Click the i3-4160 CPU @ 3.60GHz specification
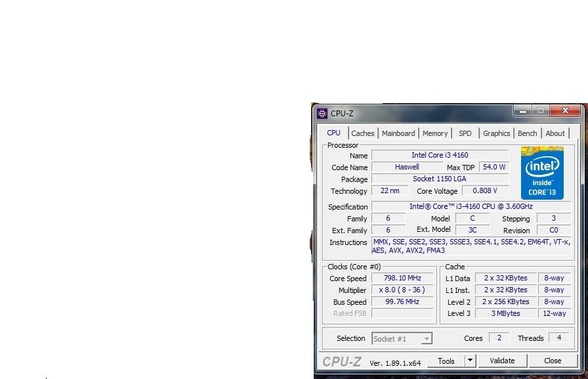Image resolution: width=588 pixels, height=379 pixels. coord(471,206)
